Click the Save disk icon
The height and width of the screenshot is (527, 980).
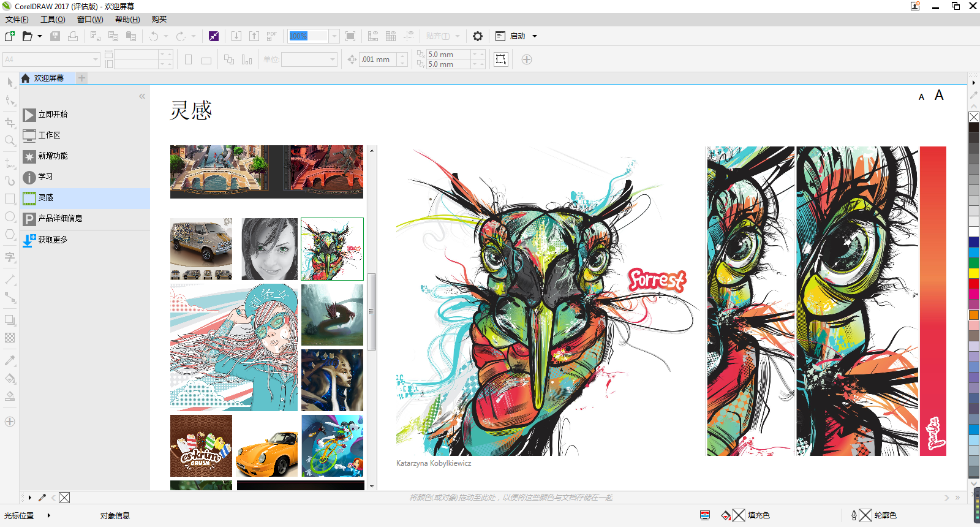pos(55,36)
